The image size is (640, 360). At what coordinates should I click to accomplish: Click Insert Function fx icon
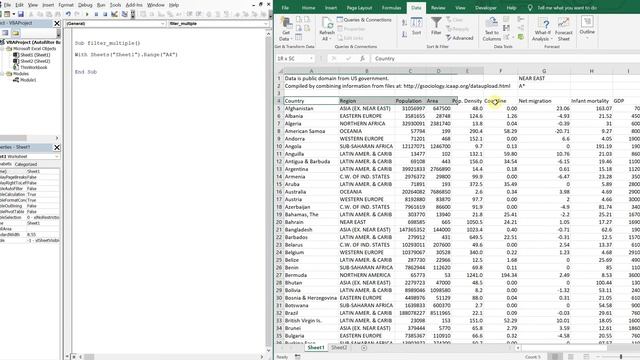(x=362, y=59)
